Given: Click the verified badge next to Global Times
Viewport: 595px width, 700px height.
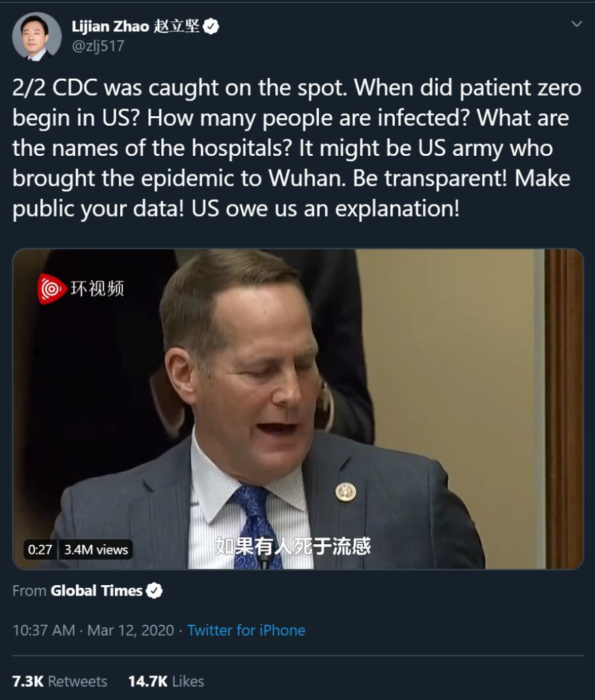Looking at the screenshot, I should pyautogui.click(x=154, y=591).
